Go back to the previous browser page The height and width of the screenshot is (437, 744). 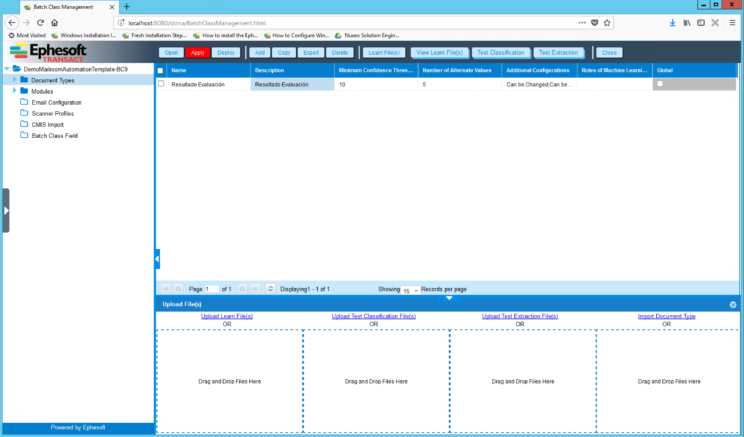tap(12, 22)
